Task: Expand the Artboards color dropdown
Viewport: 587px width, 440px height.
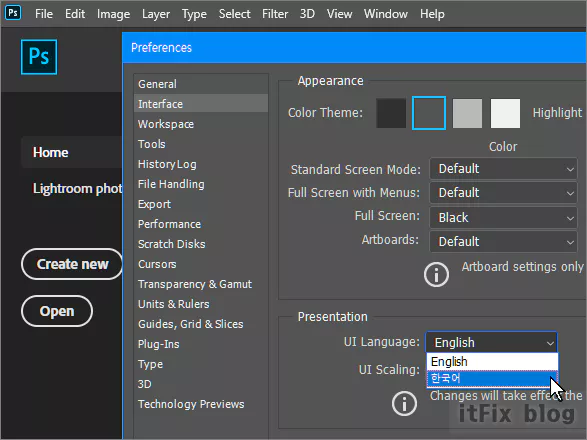Action: tap(503, 242)
